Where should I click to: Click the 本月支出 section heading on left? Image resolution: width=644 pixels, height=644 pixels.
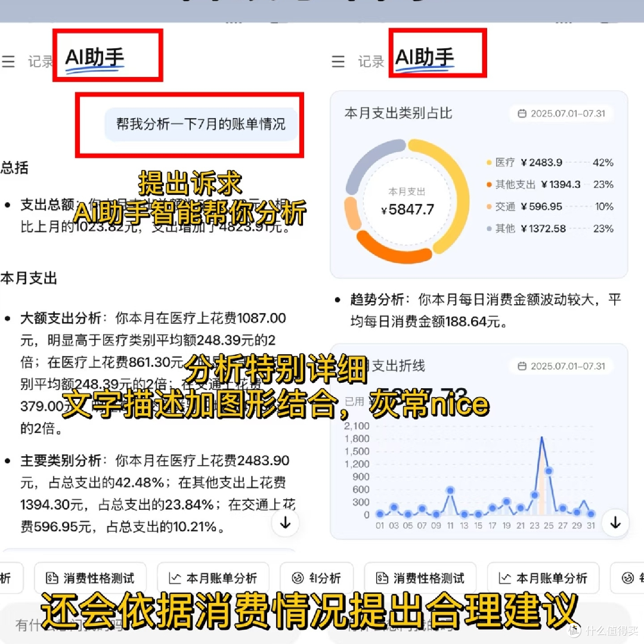click(29, 278)
